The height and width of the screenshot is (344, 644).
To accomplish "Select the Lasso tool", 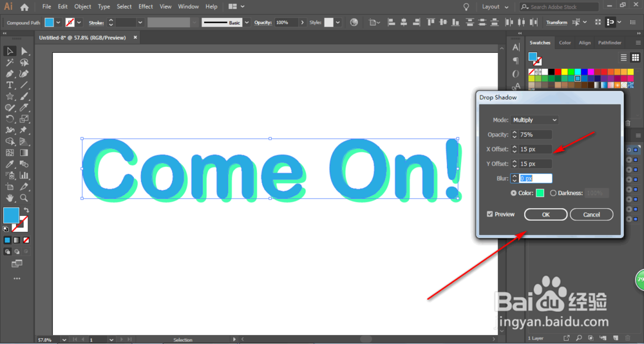I will coord(24,62).
